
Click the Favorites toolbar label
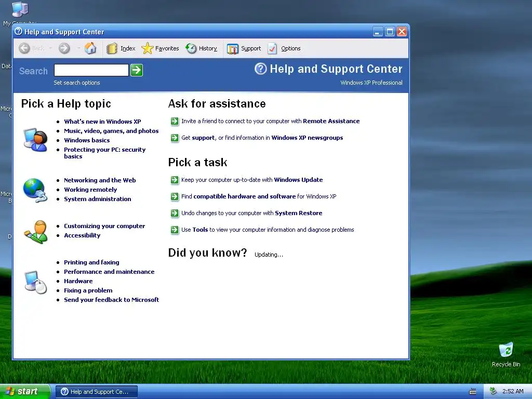pyautogui.click(x=167, y=48)
